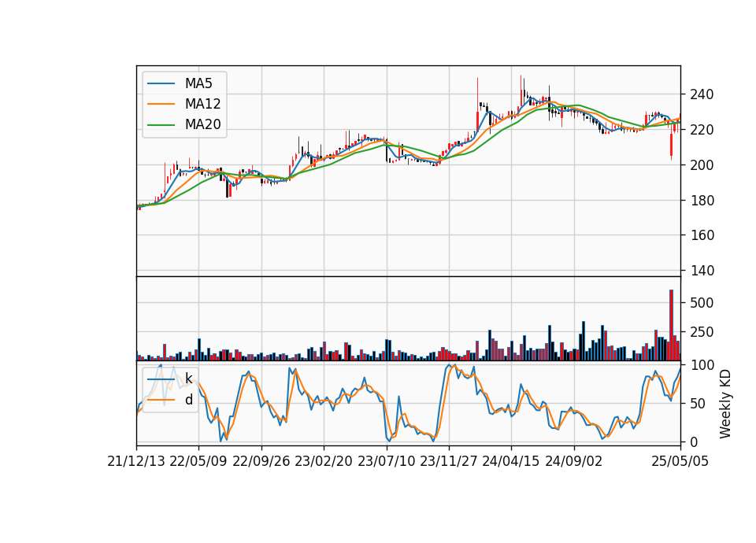Click the 22/05/09 date label
Screen dimensions: 756x543
(x=198, y=461)
